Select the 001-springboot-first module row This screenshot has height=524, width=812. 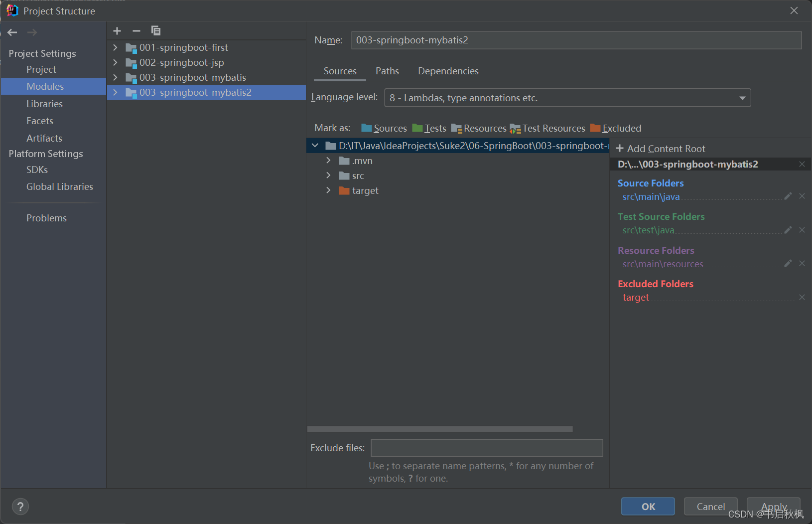click(x=206, y=47)
